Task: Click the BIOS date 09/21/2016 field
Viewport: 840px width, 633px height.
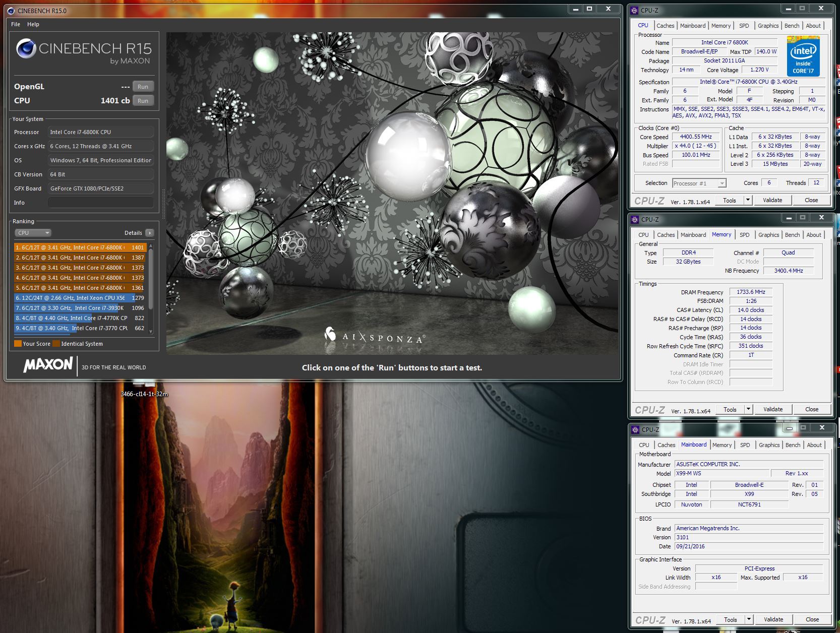Action: pyautogui.click(x=749, y=547)
